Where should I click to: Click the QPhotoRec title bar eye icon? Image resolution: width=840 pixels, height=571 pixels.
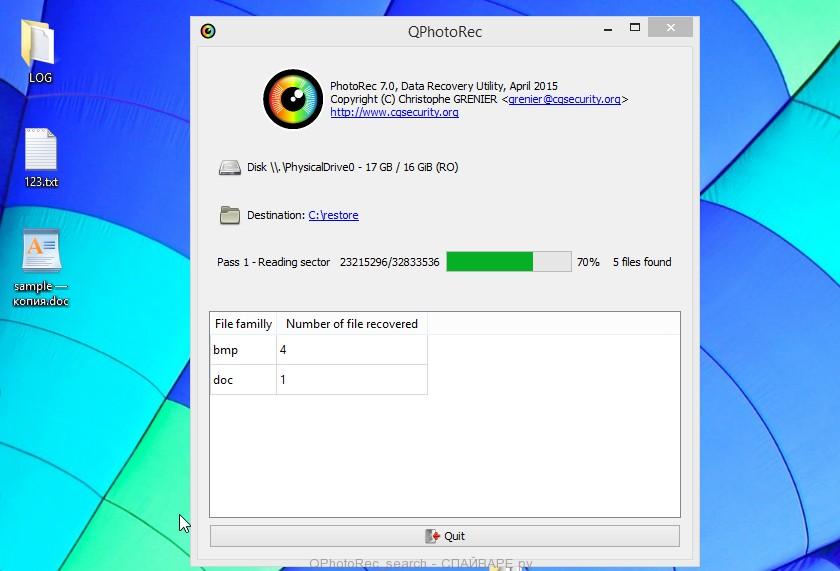pyautogui.click(x=208, y=32)
